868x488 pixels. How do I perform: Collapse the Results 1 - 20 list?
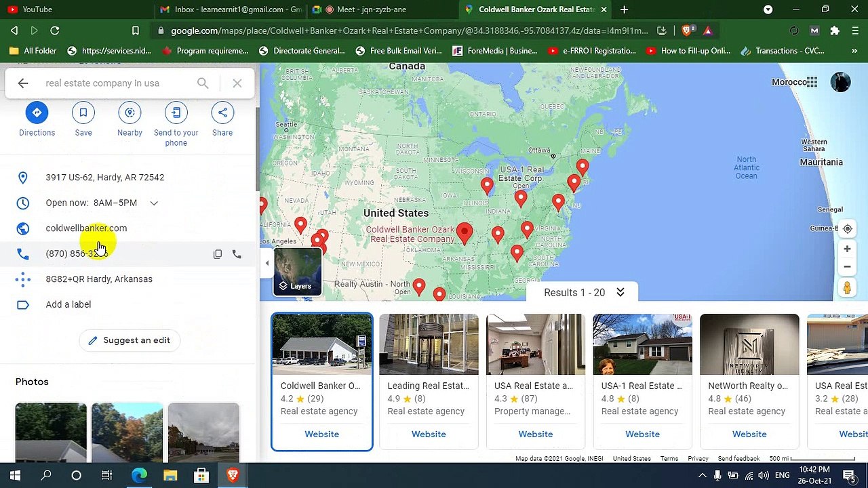point(620,292)
